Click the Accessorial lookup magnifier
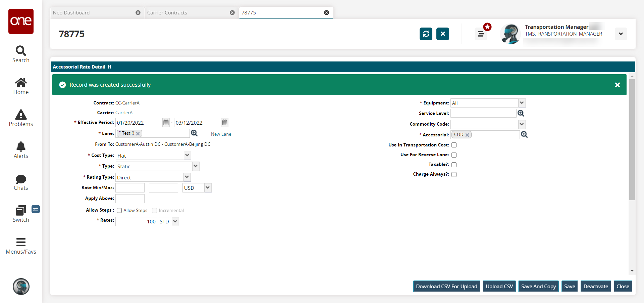 tap(524, 134)
